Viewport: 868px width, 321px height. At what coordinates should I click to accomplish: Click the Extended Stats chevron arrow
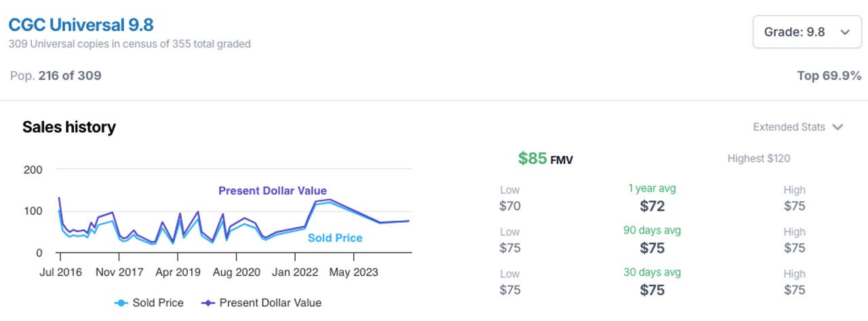pyautogui.click(x=837, y=127)
